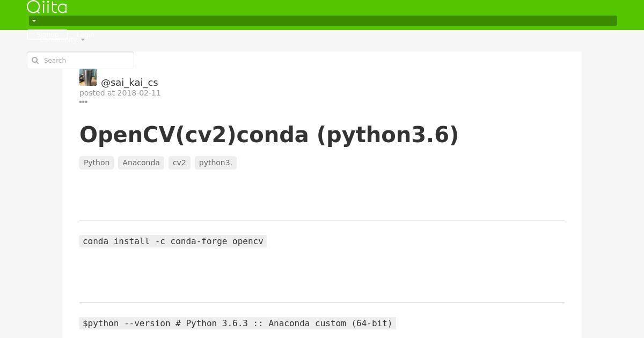This screenshot has width=644, height=338.
Task: Click the Login link
Action: click(85, 34)
